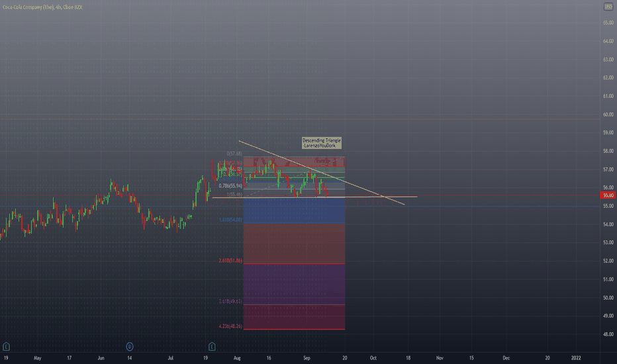
Task: Select the 'Jun' date on the time axis
Action: click(101, 357)
